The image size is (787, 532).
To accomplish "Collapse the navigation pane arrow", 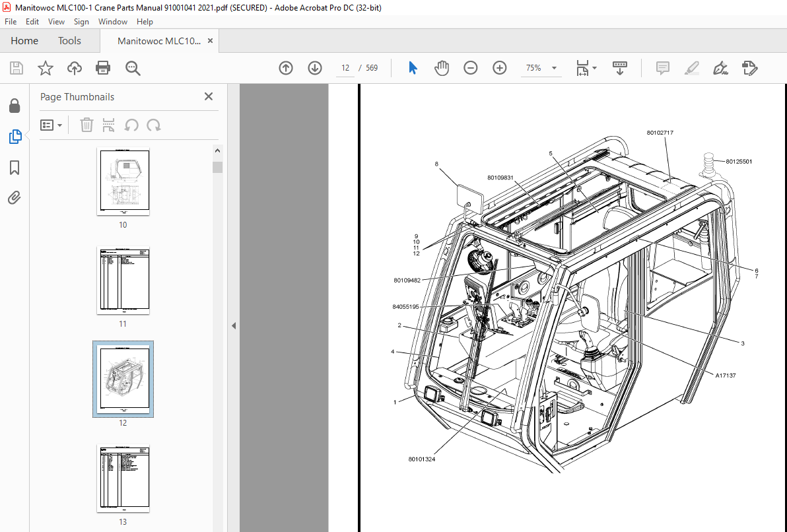I will [x=233, y=325].
